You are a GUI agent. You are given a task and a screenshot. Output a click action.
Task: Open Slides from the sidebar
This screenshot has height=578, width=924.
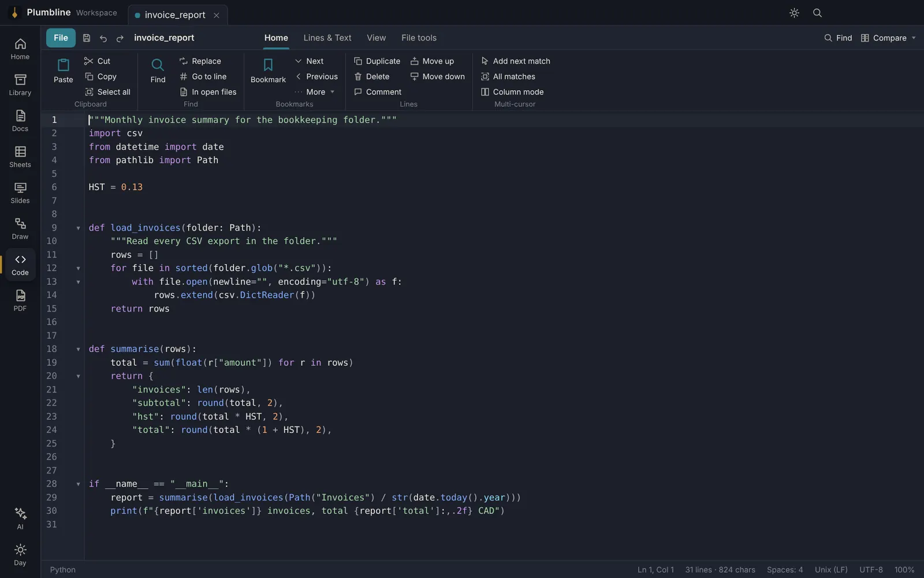click(20, 192)
